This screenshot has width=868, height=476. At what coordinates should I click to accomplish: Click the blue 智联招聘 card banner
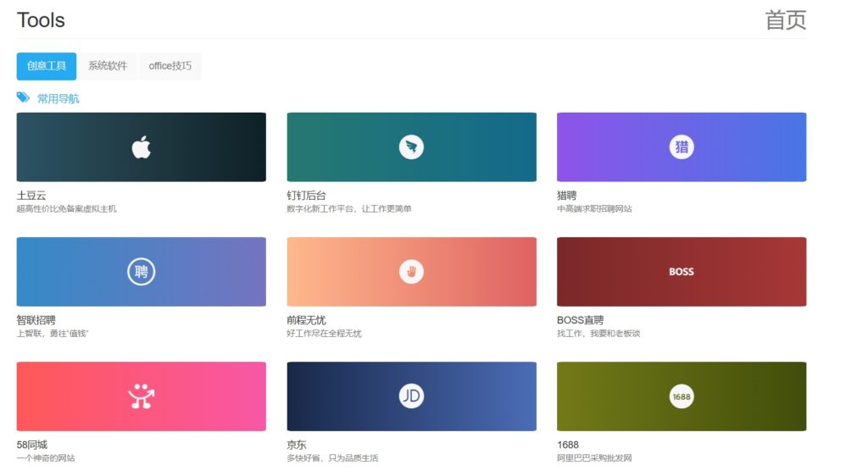142,271
